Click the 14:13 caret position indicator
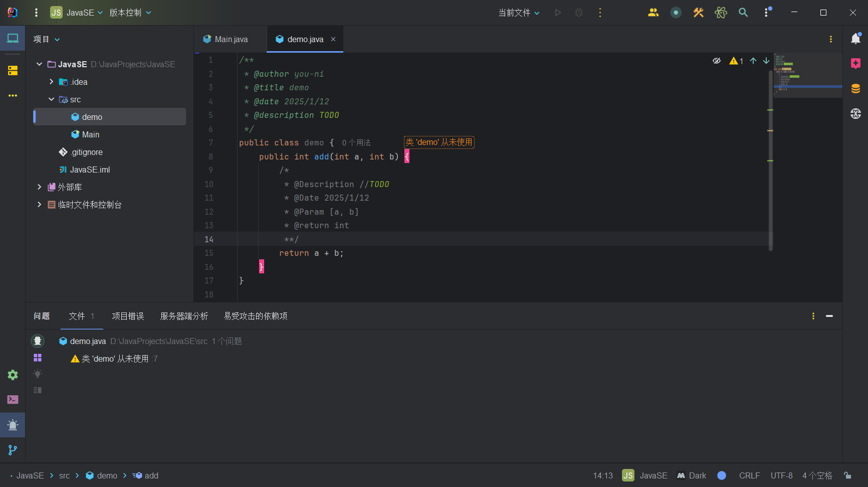The width and height of the screenshot is (868, 487). [603, 475]
